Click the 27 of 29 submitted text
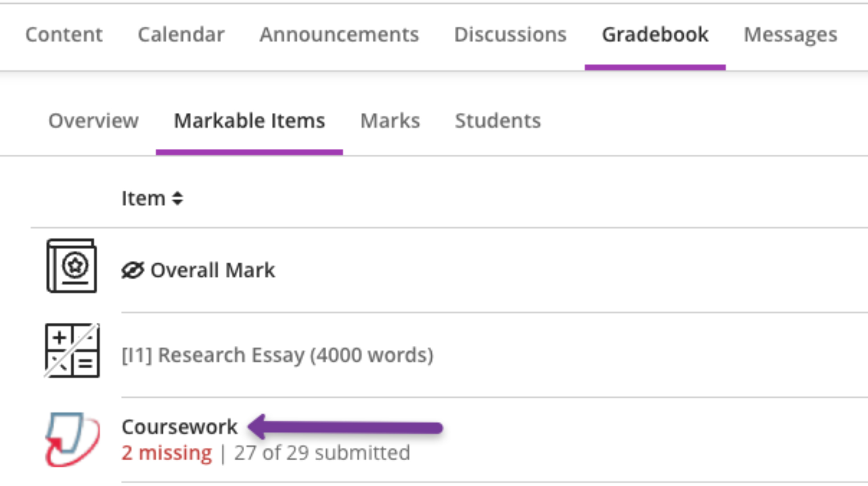 321,453
